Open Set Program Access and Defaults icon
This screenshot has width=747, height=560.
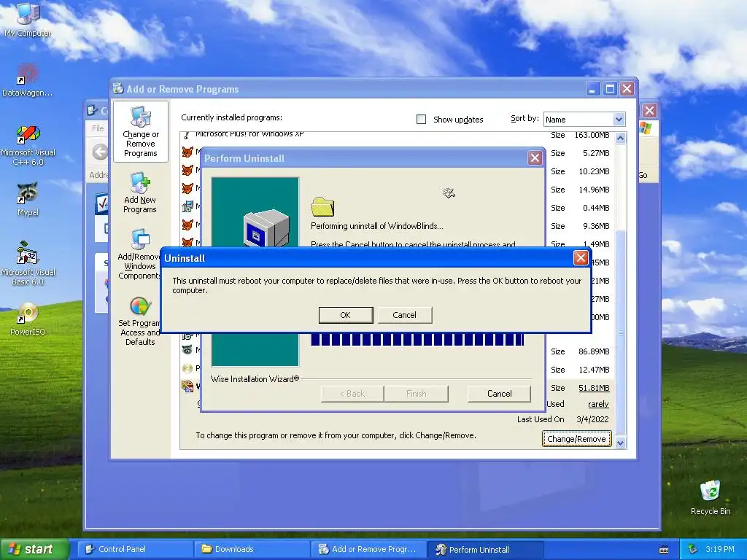pos(139,322)
